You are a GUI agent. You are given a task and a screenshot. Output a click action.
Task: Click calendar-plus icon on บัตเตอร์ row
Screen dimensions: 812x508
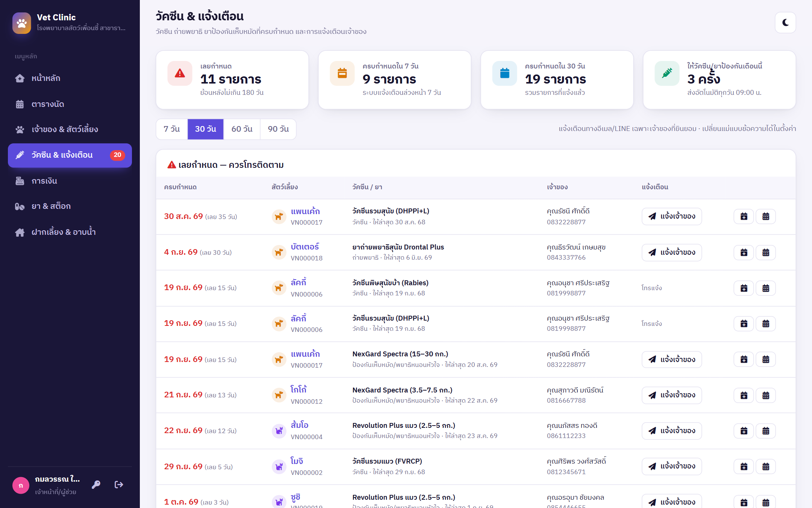tap(744, 252)
